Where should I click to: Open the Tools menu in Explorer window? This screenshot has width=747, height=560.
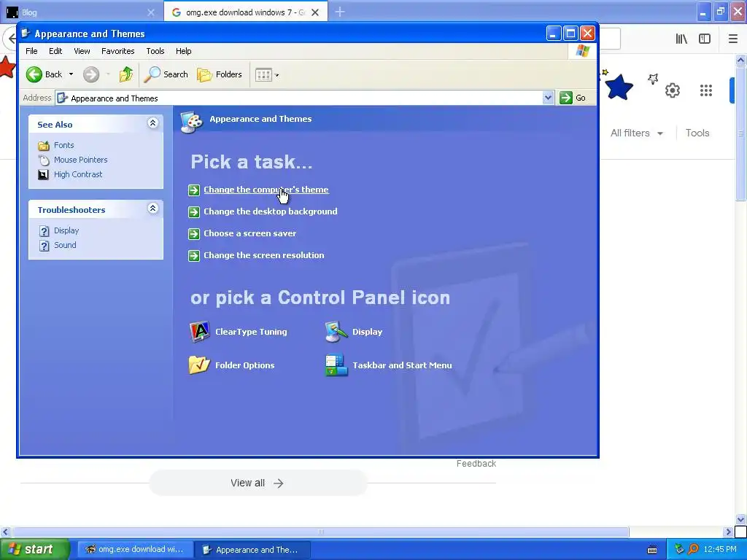click(x=155, y=51)
